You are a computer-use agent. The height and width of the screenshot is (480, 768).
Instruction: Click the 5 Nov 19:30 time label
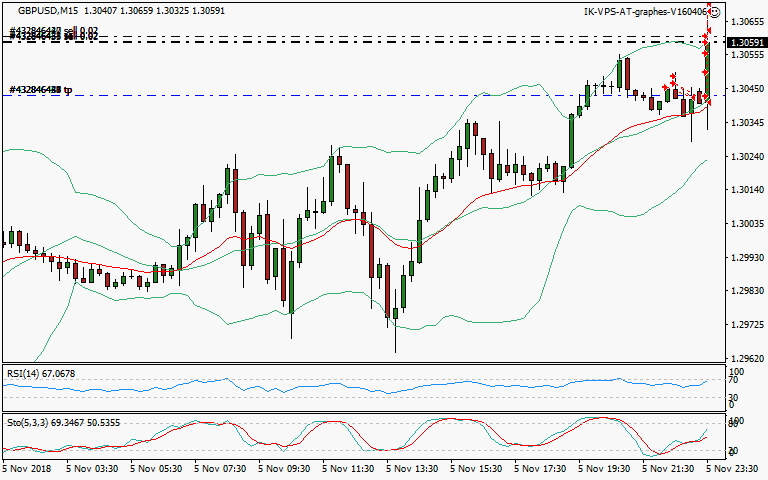tap(604, 468)
